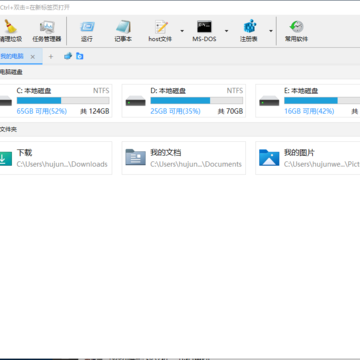Screen dimensions: 360x360
Task: Launch the MS-DOS console icon
Action: pos(204,31)
